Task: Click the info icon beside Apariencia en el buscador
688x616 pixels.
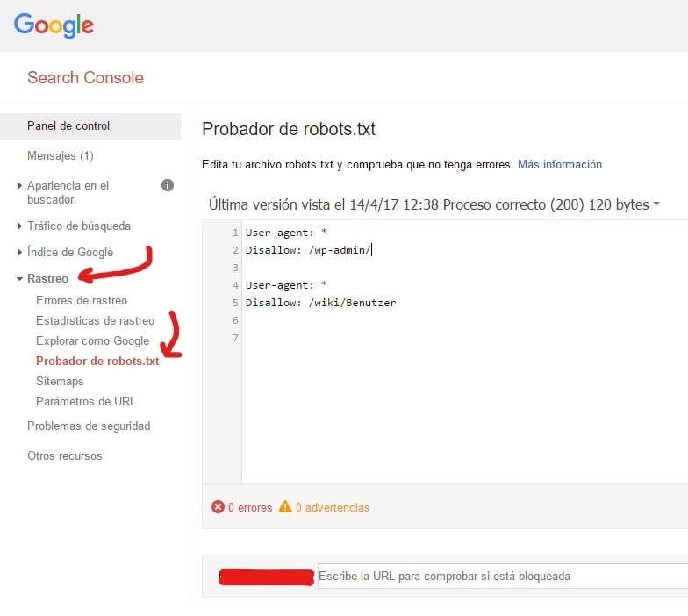Action: (x=168, y=185)
